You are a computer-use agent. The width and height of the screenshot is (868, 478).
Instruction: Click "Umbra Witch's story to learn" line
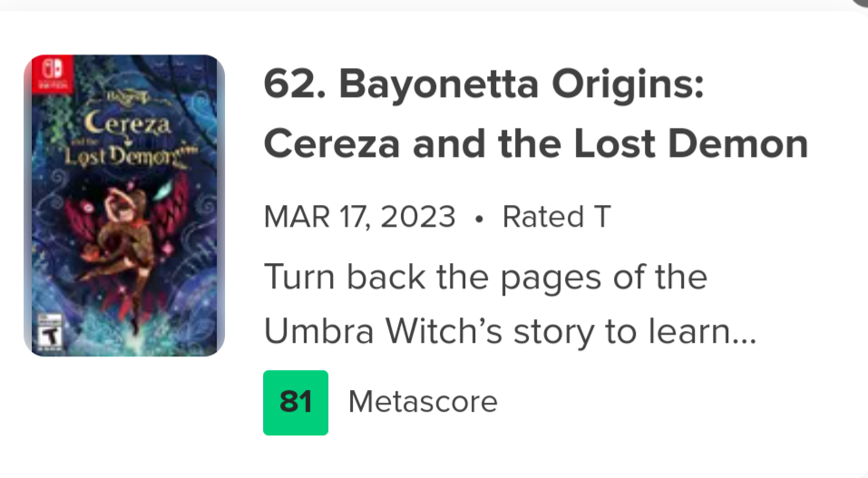497,333
